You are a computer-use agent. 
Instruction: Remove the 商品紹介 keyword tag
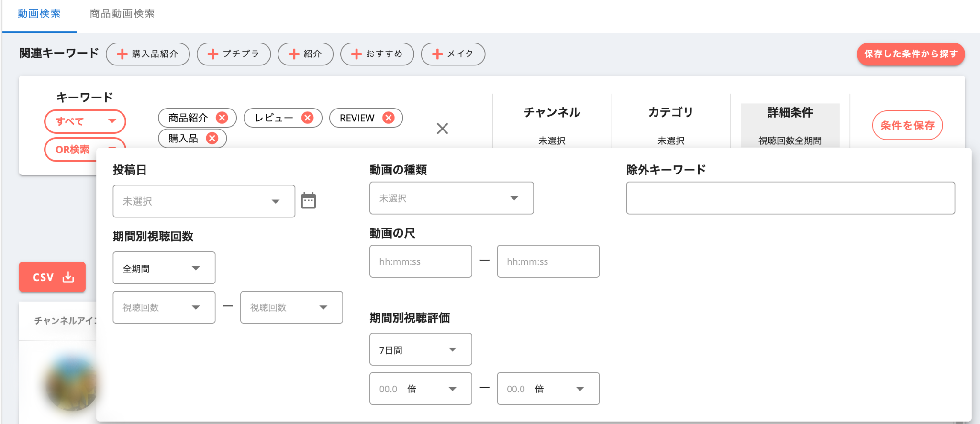point(222,118)
